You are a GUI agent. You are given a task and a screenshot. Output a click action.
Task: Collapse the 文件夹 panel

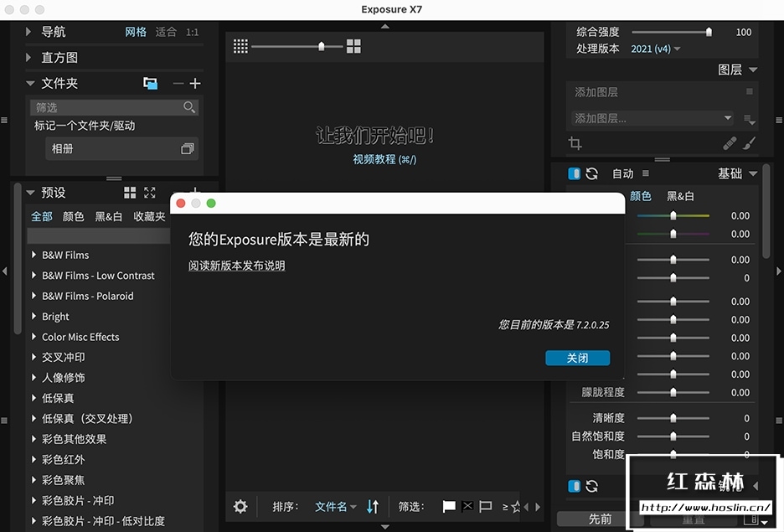coord(30,83)
